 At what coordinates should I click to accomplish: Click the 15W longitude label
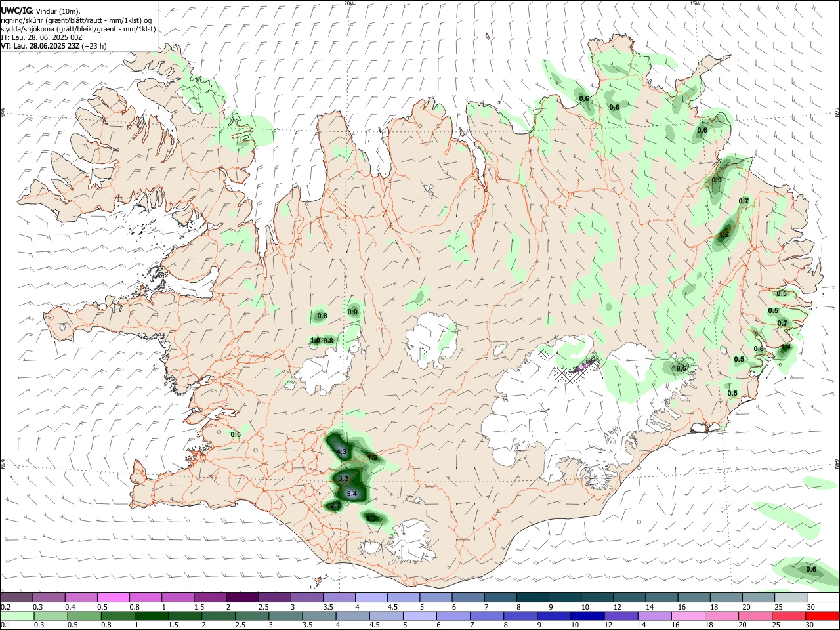click(695, 3)
